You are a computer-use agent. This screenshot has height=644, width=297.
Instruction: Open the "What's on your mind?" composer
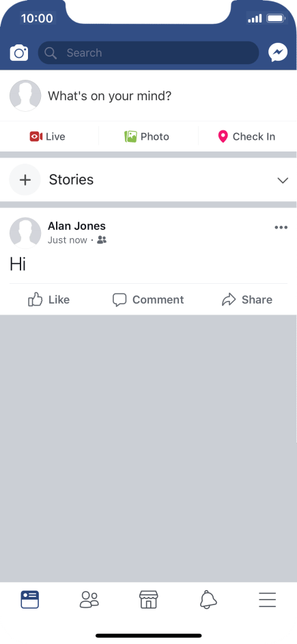(x=110, y=96)
